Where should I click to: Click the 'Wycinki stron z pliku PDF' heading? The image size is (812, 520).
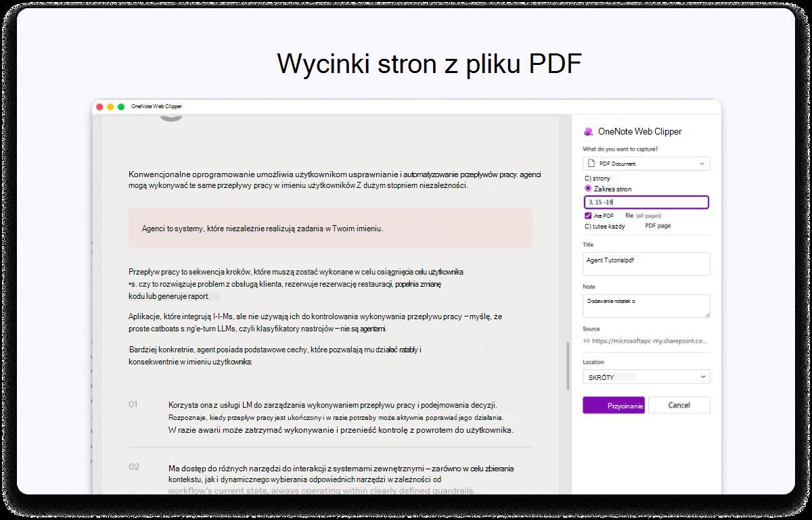point(429,64)
